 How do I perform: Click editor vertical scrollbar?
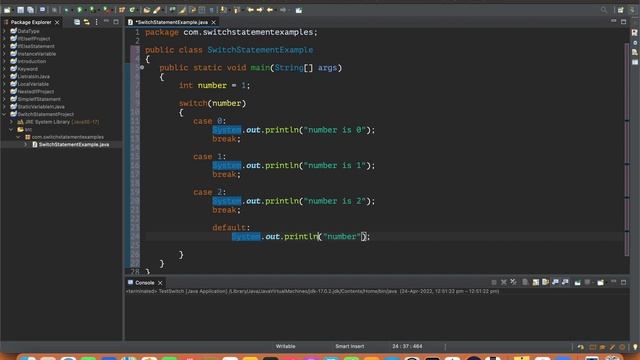point(627,149)
